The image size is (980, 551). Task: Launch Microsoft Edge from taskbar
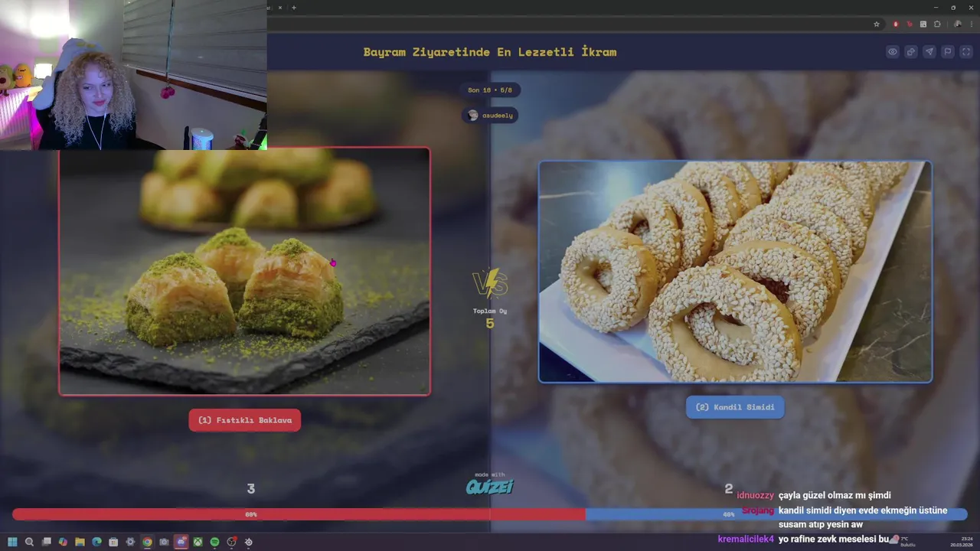pos(96,542)
